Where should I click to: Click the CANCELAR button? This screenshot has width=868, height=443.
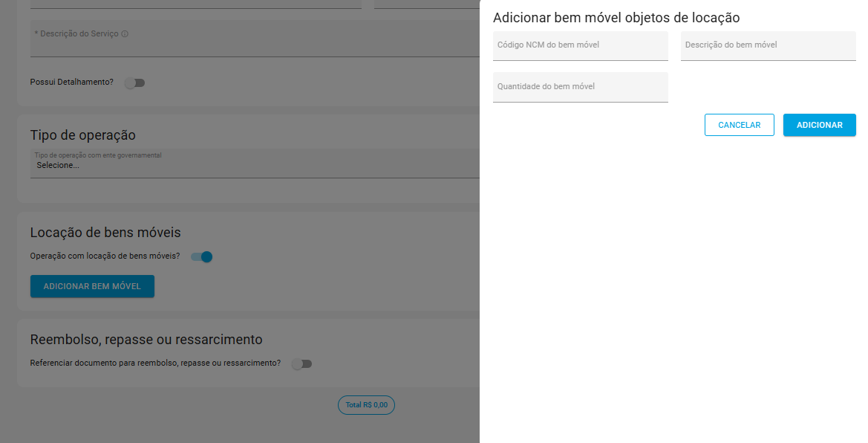click(739, 125)
